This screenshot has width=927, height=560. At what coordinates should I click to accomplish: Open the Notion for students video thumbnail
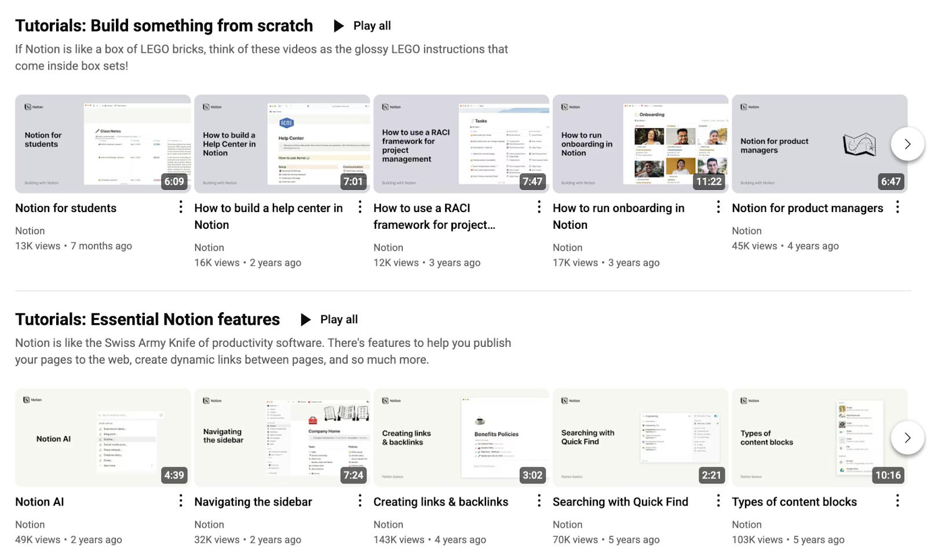103,144
